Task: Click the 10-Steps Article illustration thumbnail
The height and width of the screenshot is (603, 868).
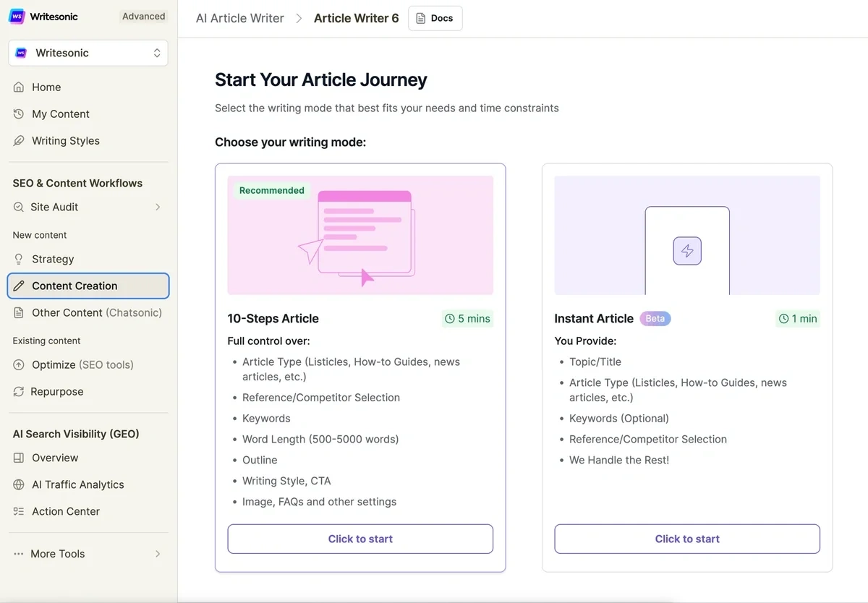Action: tap(360, 235)
